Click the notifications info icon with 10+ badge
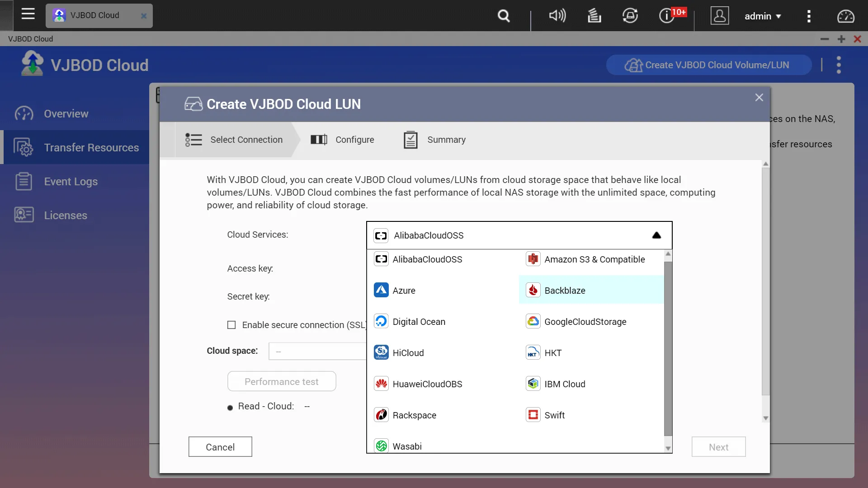Viewport: 868px width, 488px height. (x=666, y=16)
